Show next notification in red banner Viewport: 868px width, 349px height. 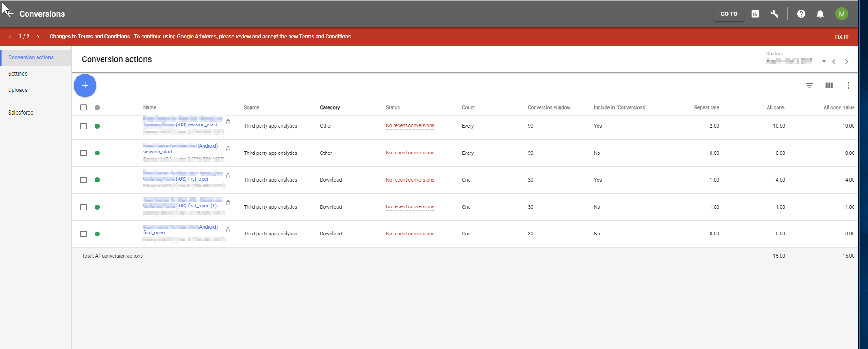(x=38, y=37)
